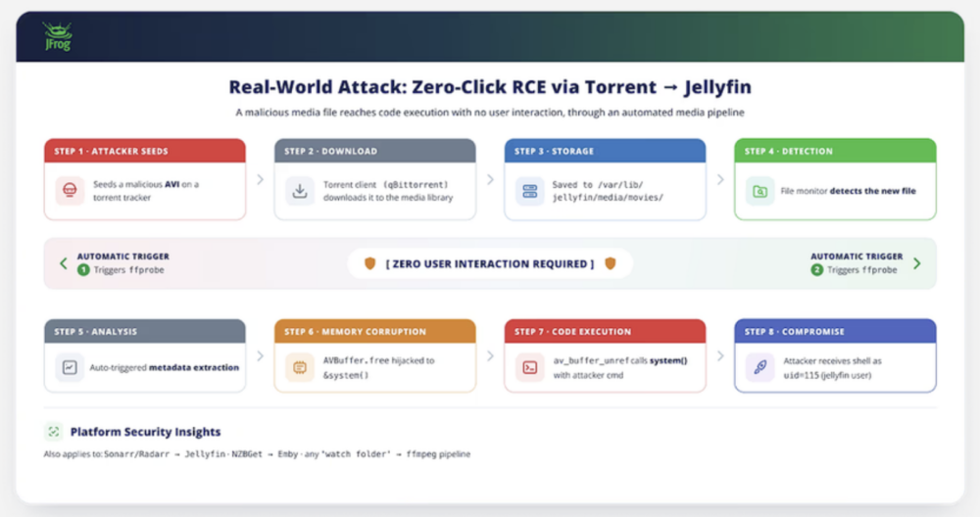Click 'Auto-triggered metadata extraction' text
The height and width of the screenshot is (517, 980).
164,368
